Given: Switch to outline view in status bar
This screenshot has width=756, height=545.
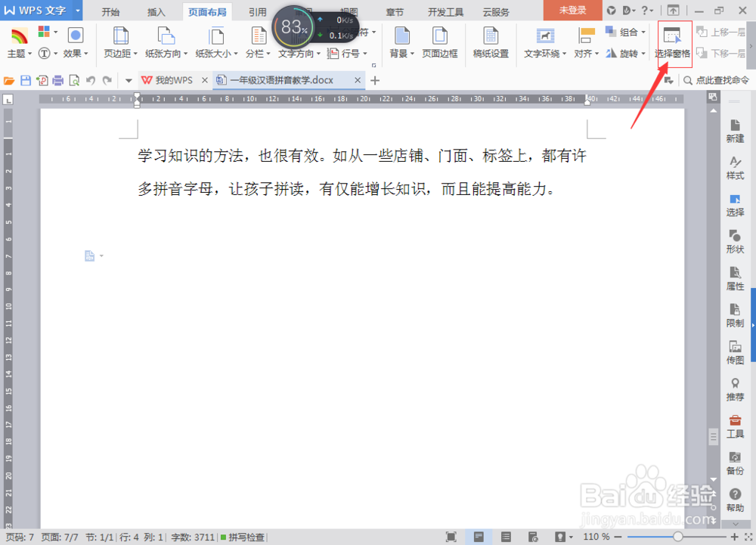Looking at the screenshot, I should (x=506, y=537).
